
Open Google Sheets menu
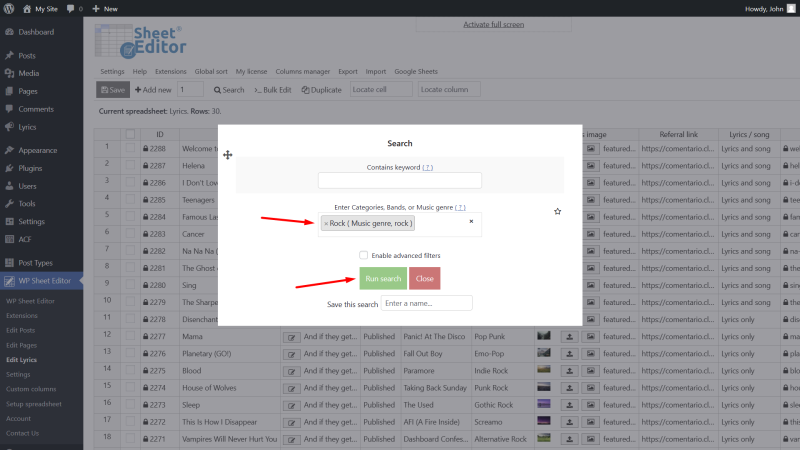[416, 71]
